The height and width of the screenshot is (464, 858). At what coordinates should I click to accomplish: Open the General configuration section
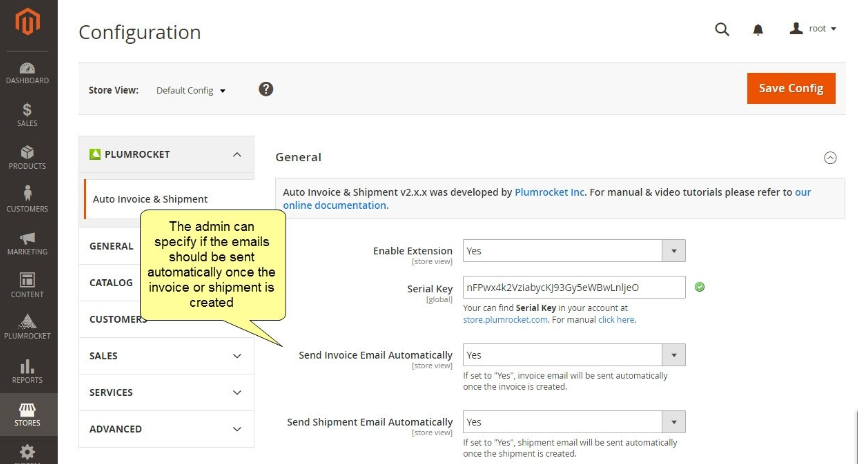[x=111, y=246]
